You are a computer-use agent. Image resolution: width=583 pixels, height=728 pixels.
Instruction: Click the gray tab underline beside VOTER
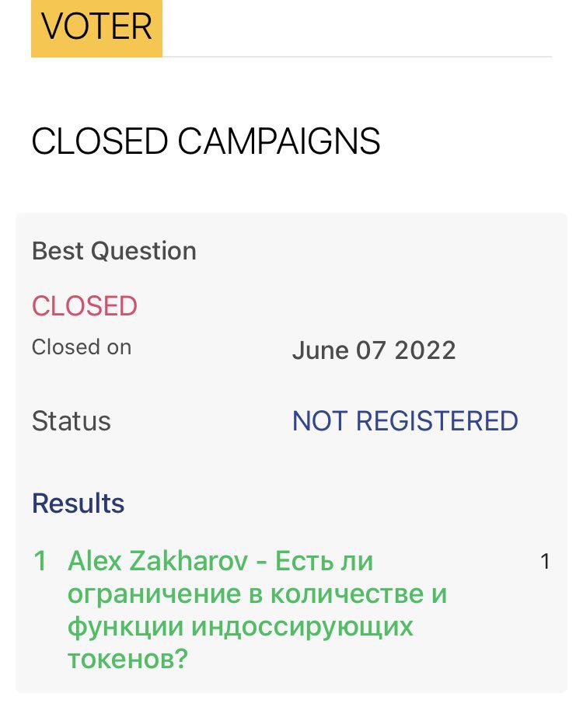[x=357, y=56]
